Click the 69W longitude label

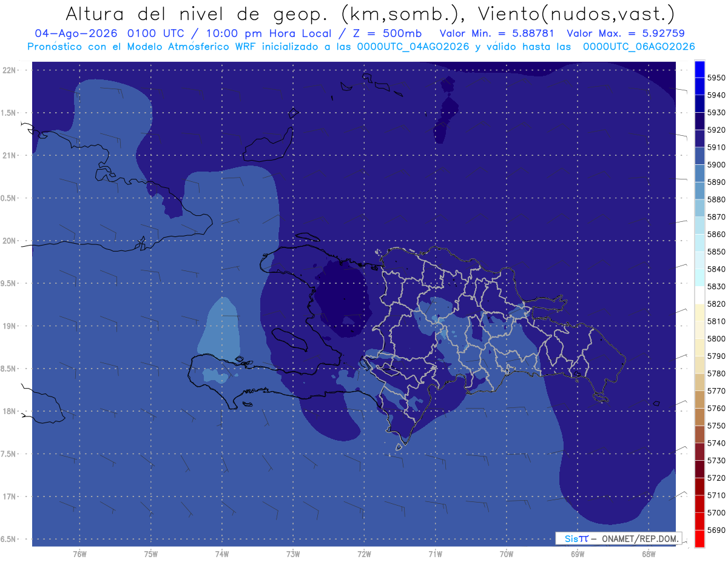coord(578,555)
